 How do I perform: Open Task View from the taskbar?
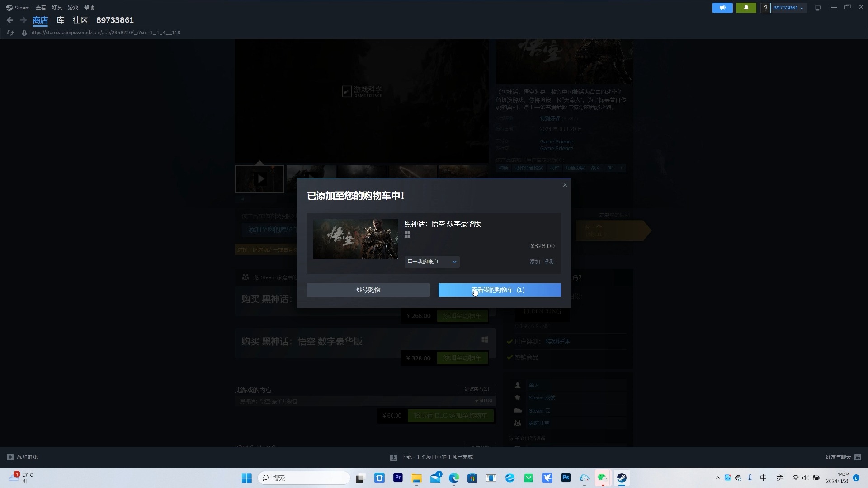tap(360, 478)
